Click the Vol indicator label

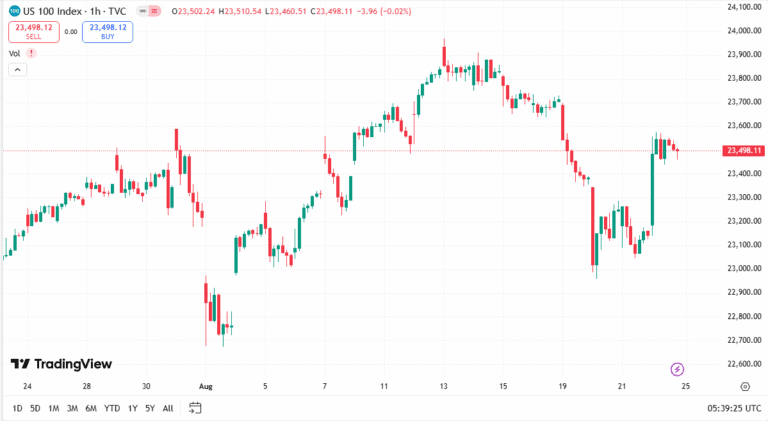(x=15, y=53)
